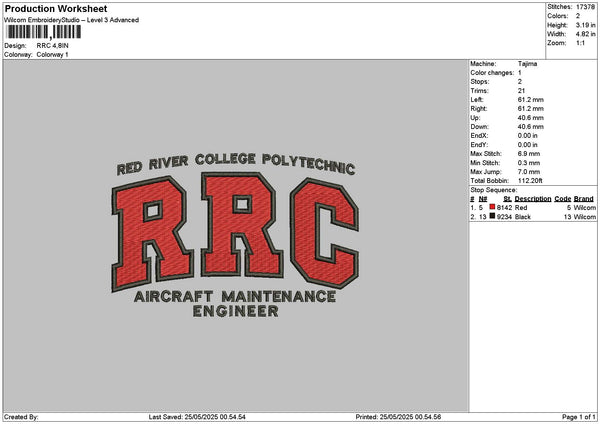Image resolution: width=600 pixels, height=424 pixels.
Task: Click the 'Color changes' row
Action: coord(496,73)
